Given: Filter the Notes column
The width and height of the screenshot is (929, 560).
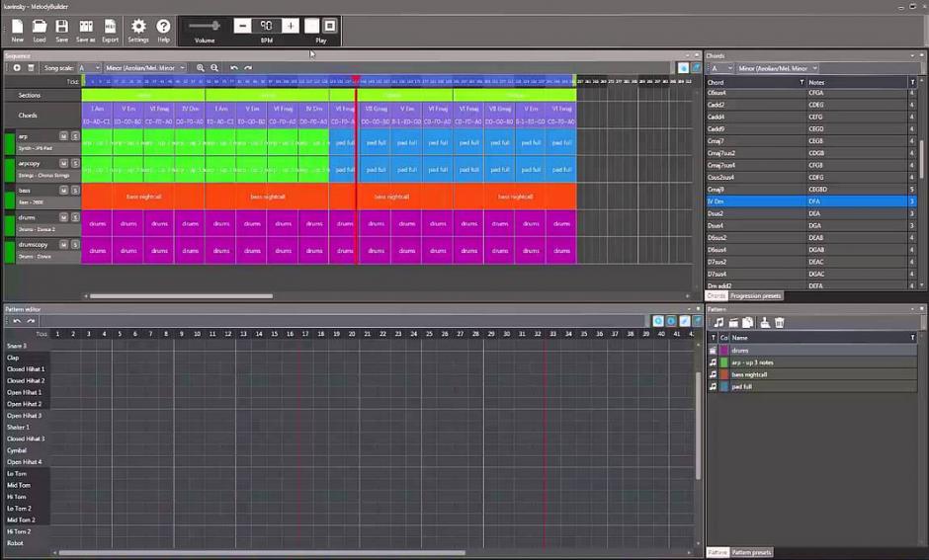Looking at the screenshot, I should pos(912,82).
